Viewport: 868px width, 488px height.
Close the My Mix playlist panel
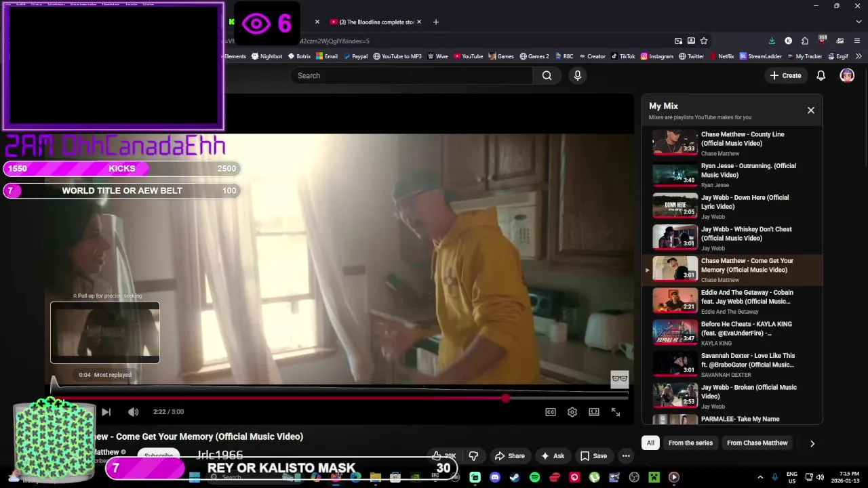click(x=810, y=110)
